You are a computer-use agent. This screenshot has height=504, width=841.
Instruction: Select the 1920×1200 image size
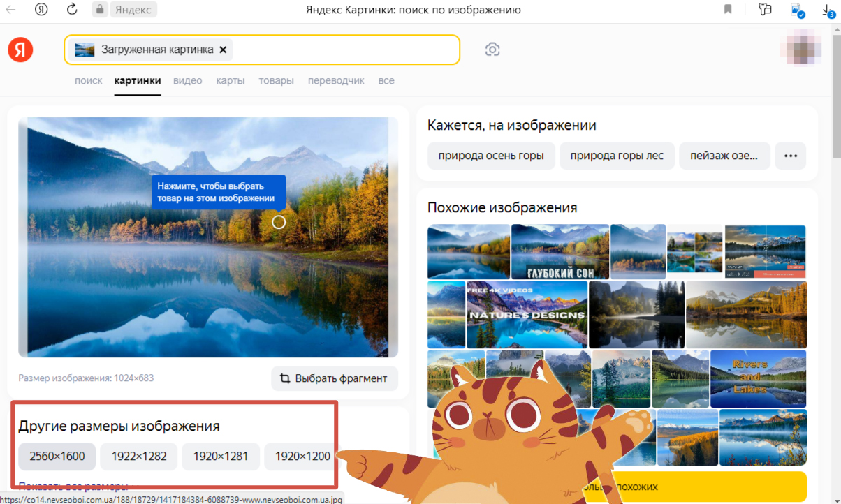[x=302, y=457]
